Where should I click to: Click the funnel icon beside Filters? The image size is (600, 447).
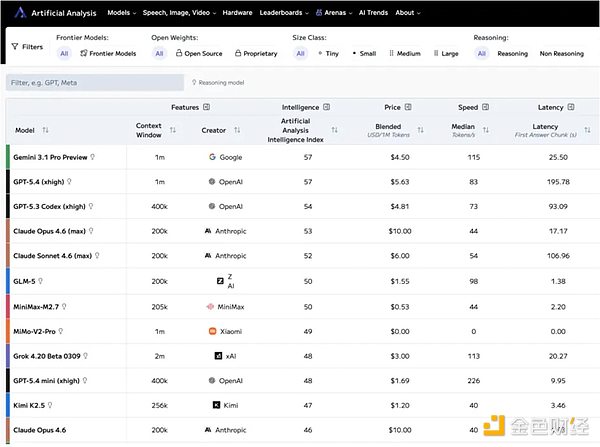coord(13,46)
